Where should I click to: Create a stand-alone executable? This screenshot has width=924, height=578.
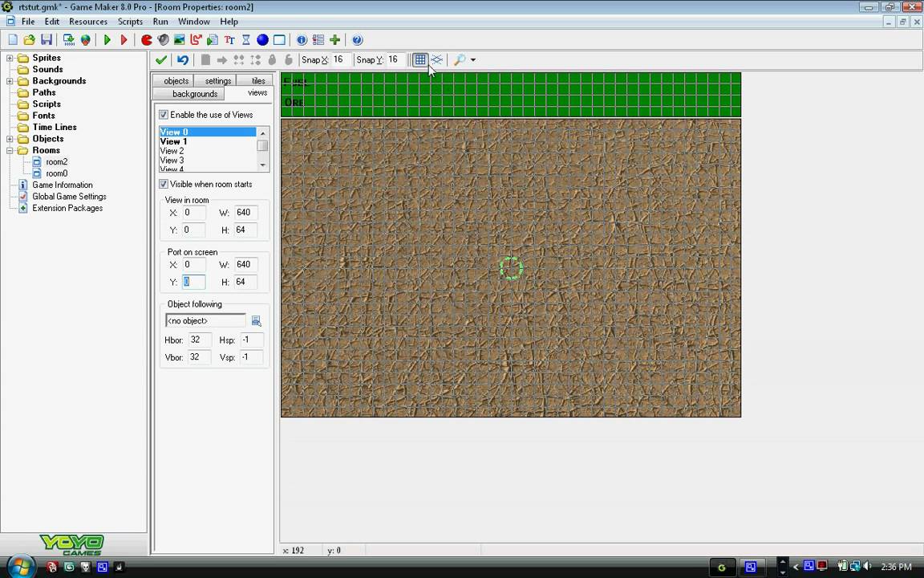coord(69,40)
